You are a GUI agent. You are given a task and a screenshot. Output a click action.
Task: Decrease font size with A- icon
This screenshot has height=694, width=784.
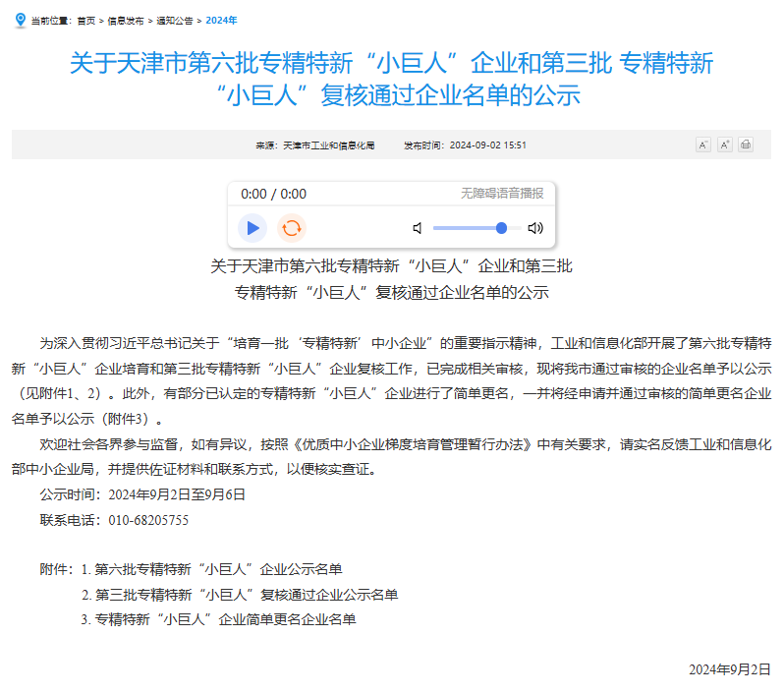pyautogui.click(x=702, y=145)
